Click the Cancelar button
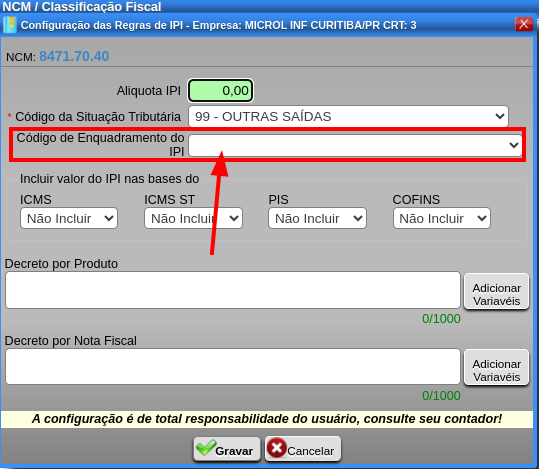Image resolution: width=539 pixels, height=469 pixels. (303, 448)
